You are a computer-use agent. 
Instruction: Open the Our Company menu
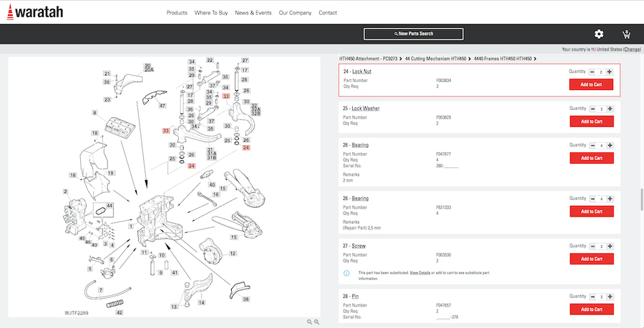tap(295, 13)
